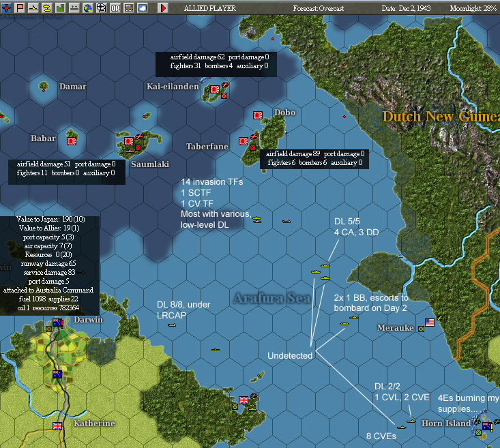Click the striped list toolbar icon
Image resolution: width=500 pixels, height=448 pixels.
coord(128,8)
